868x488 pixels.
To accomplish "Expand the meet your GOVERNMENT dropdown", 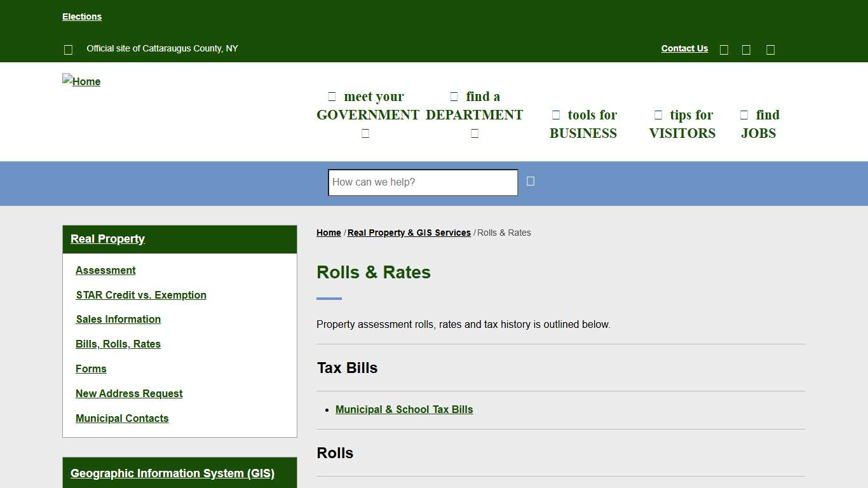I will [365, 133].
